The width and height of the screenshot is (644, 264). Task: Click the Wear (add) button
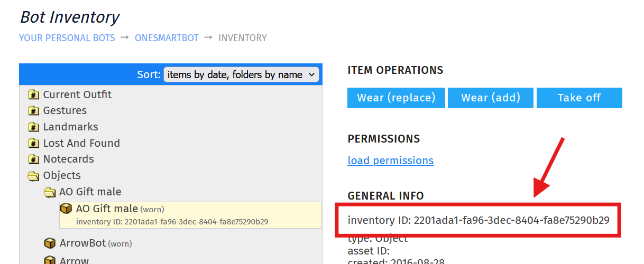point(491,98)
